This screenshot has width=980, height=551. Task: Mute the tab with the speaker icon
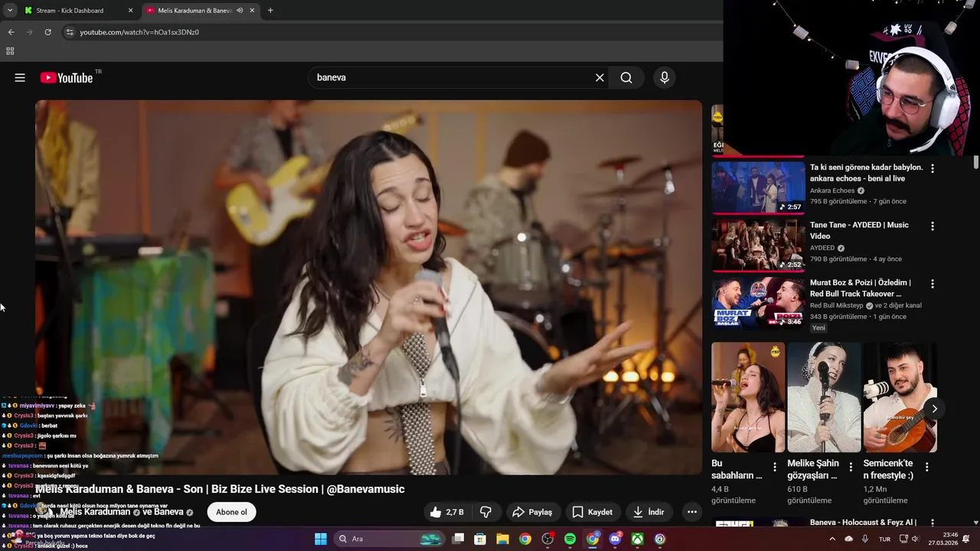pos(240,11)
